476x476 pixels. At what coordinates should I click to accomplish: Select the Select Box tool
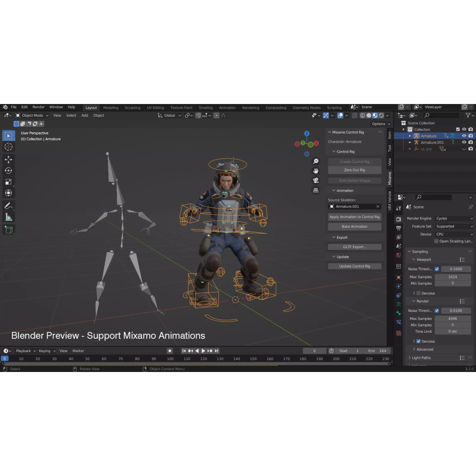click(8, 136)
